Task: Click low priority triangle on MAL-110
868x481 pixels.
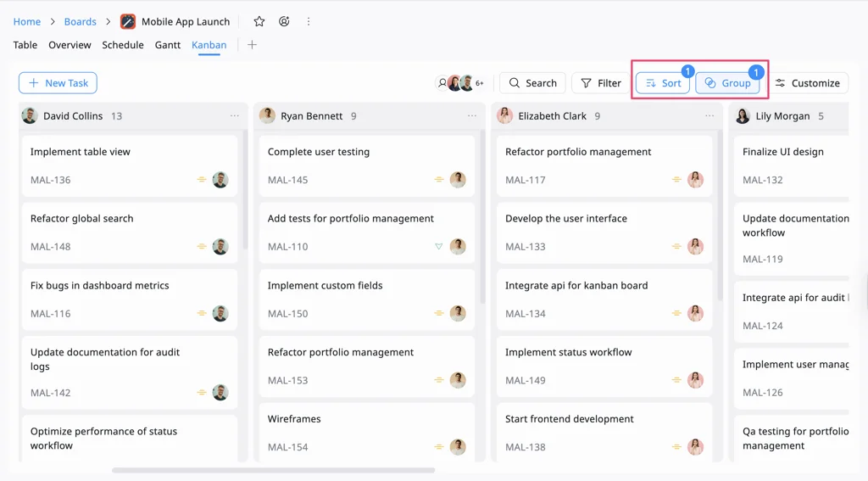Action: [439, 247]
